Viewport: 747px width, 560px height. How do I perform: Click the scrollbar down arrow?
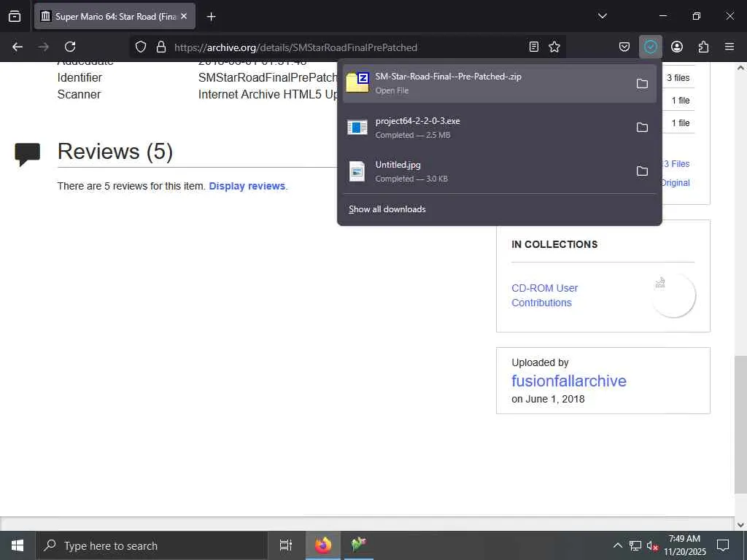pyautogui.click(x=740, y=525)
